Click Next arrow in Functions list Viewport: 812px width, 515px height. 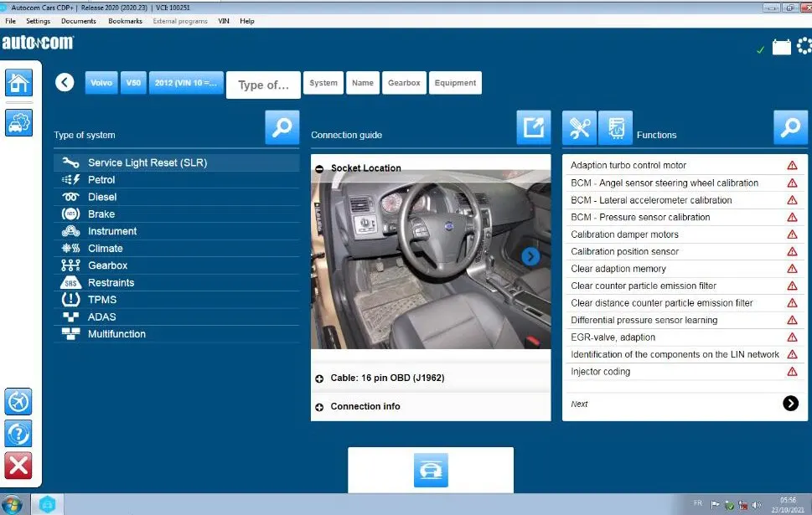click(791, 403)
